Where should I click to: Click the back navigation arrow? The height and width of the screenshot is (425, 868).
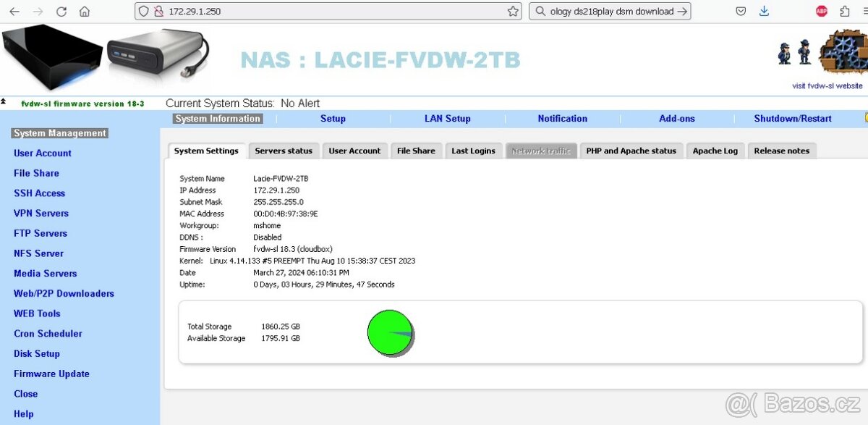click(x=13, y=11)
